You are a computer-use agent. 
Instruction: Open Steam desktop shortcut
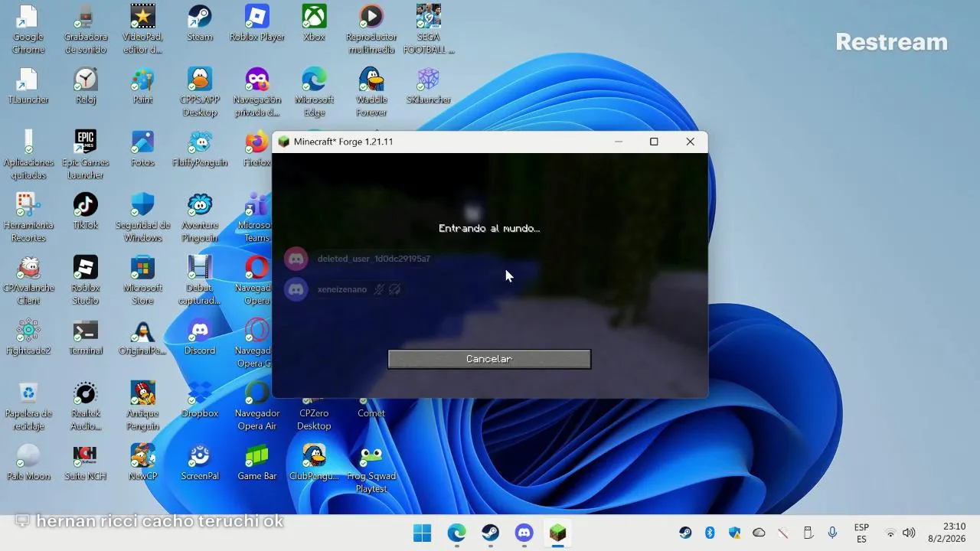(x=200, y=23)
